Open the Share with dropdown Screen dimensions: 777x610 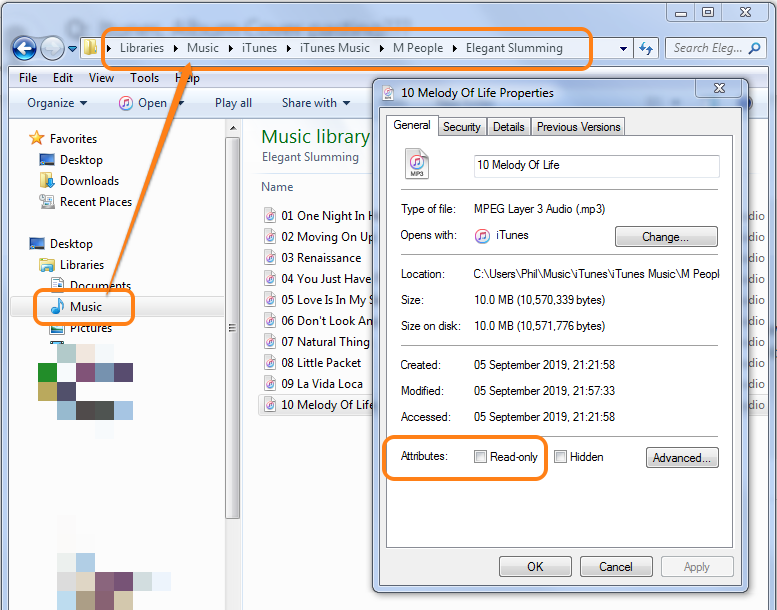coord(316,103)
